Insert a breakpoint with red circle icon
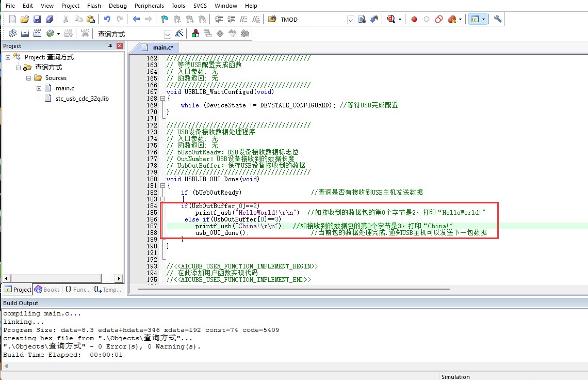The height and width of the screenshot is (380, 588). click(x=414, y=19)
